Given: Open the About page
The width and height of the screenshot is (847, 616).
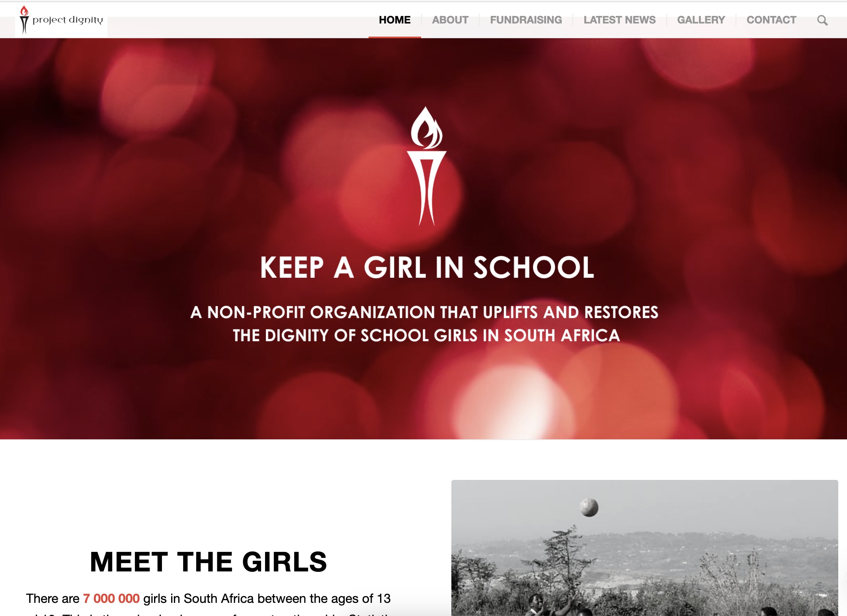Looking at the screenshot, I should (x=450, y=20).
